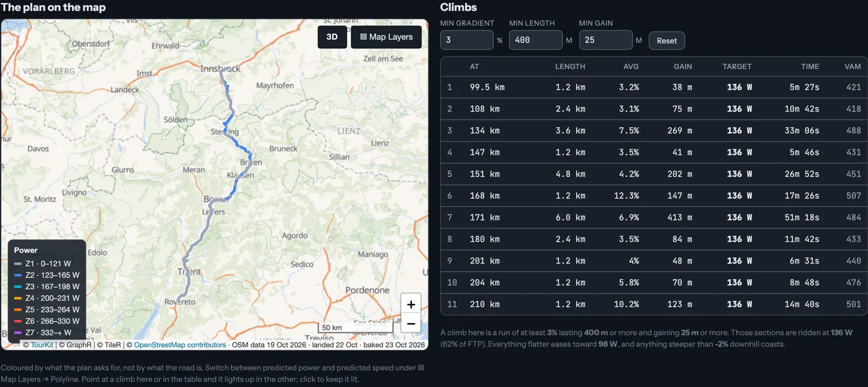Image resolution: width=868 pixels, height=387 pixels.
Task: Reset the climb filters
Action: tap(667, 41)
